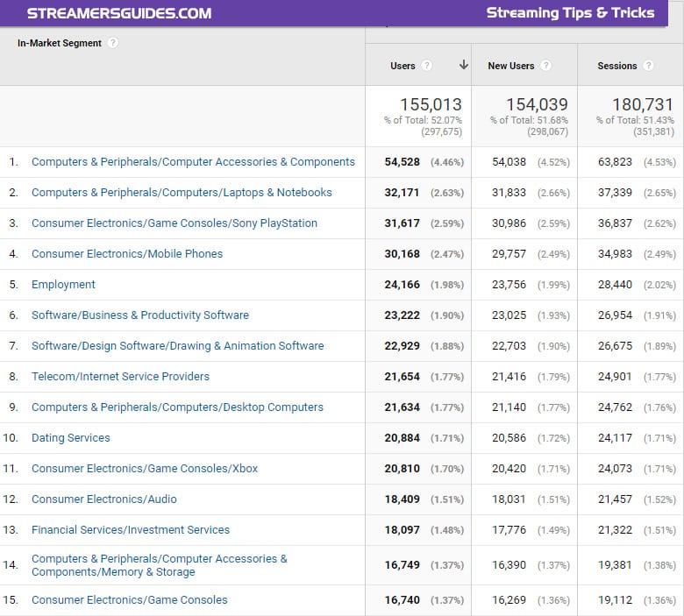Click the STREAMERSGUIDES.COM banner title
This screenshot has height=616, width=684.
(119, 13)
